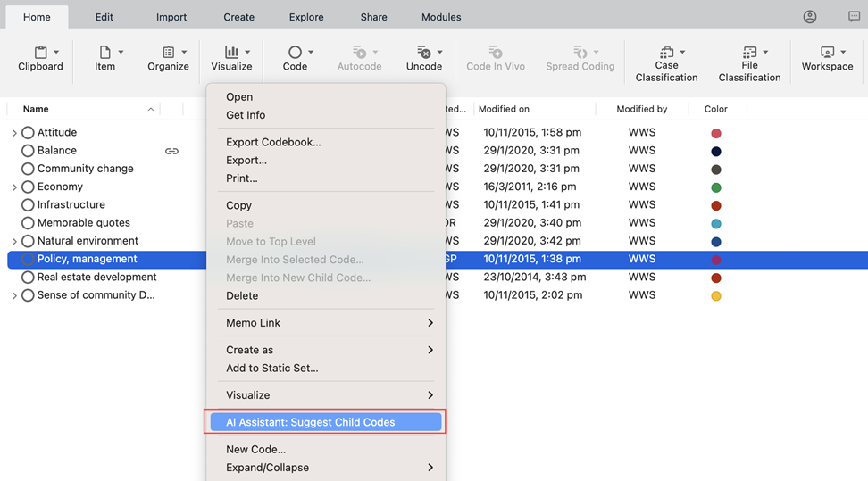The image size is (868, 481).
Task: Click the code circle icon for Real estate development
Action: coord(28,278)
